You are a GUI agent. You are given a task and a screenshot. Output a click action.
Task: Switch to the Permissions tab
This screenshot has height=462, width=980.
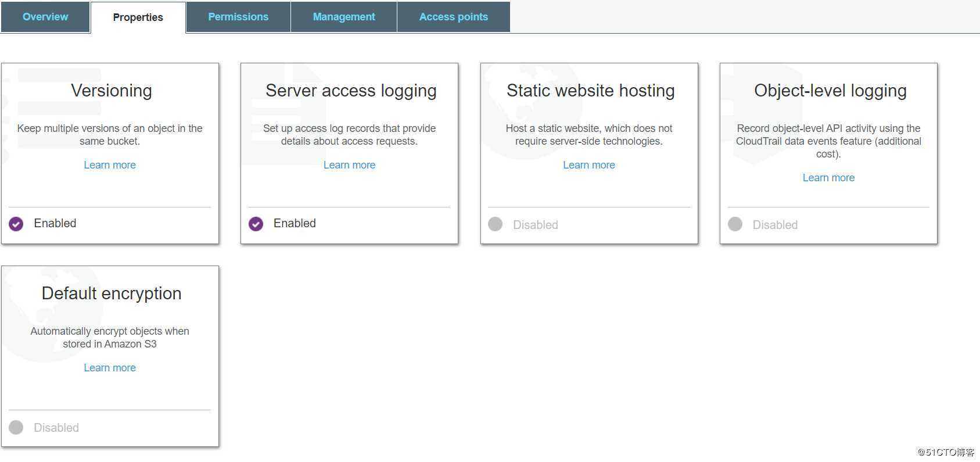238,17
